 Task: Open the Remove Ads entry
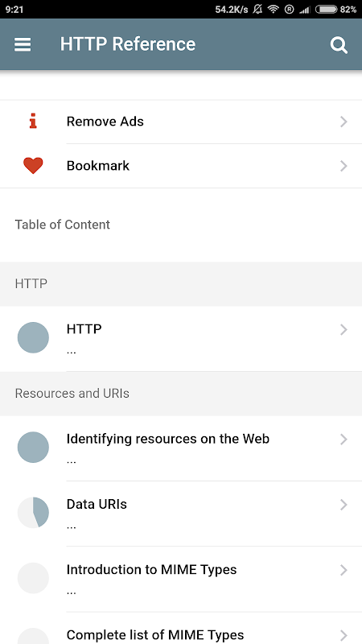181,122
